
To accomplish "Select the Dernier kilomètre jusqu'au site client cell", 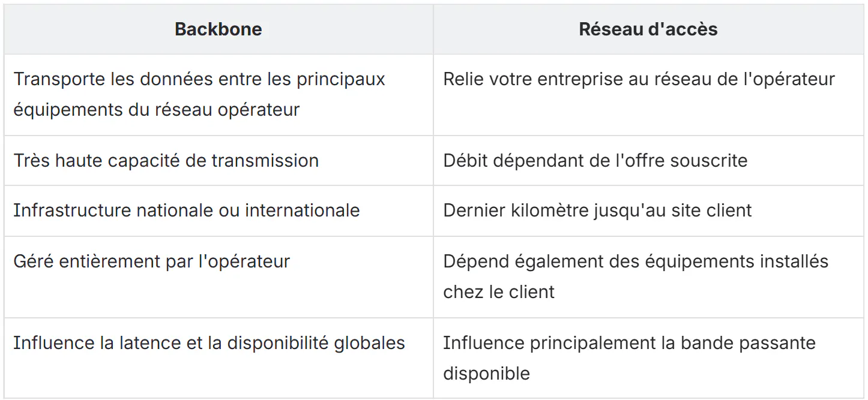I will pyautogui.click(x=648, y=210).
